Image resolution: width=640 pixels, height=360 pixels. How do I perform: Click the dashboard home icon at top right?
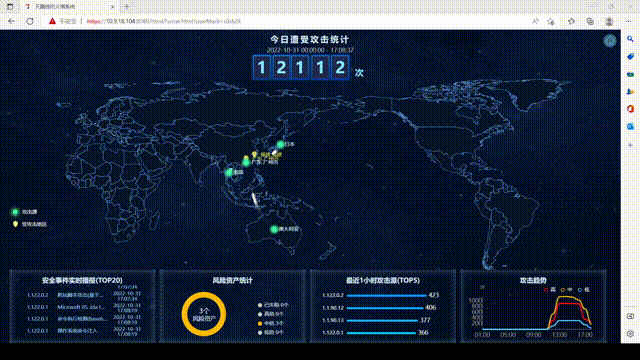click(610, 40)
